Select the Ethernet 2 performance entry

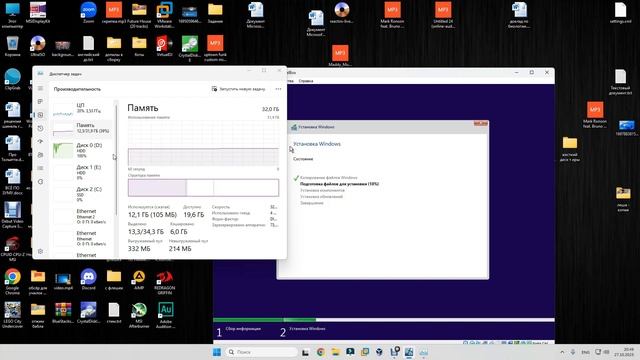[x=82, y=216]
